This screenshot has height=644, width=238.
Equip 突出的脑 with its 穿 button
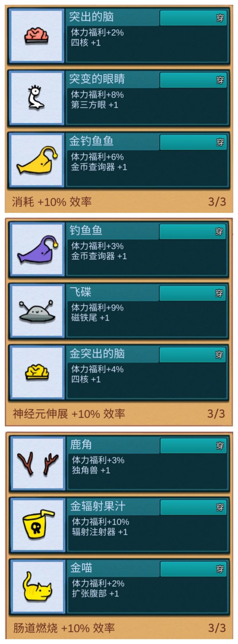click(193, 18)
